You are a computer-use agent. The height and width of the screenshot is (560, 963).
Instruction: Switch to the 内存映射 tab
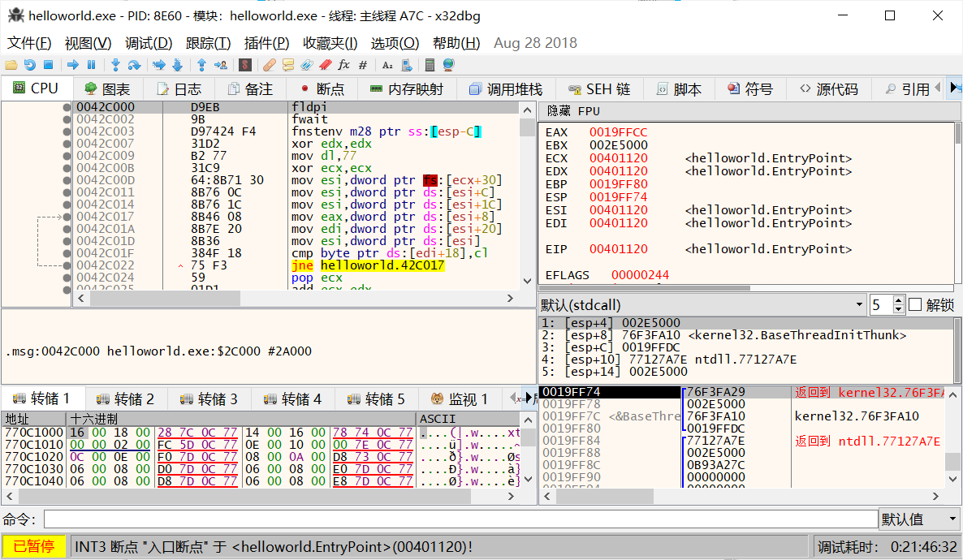click(x=407, y=89)
